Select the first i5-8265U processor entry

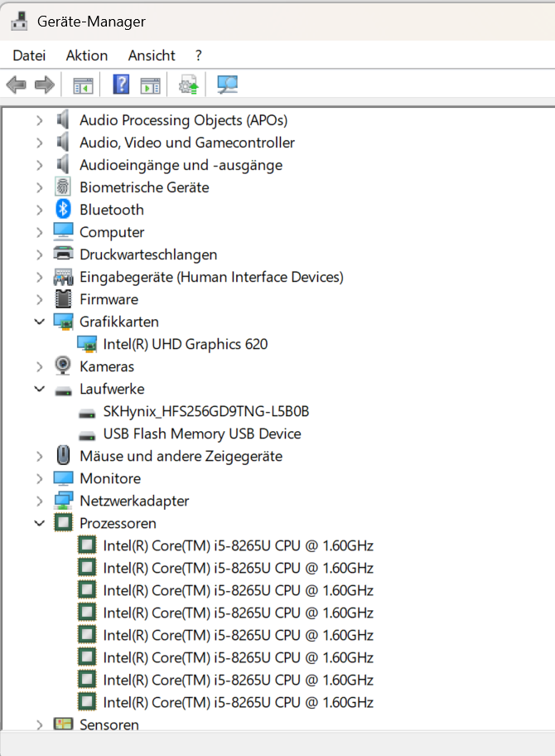click(x=239, y=545)
